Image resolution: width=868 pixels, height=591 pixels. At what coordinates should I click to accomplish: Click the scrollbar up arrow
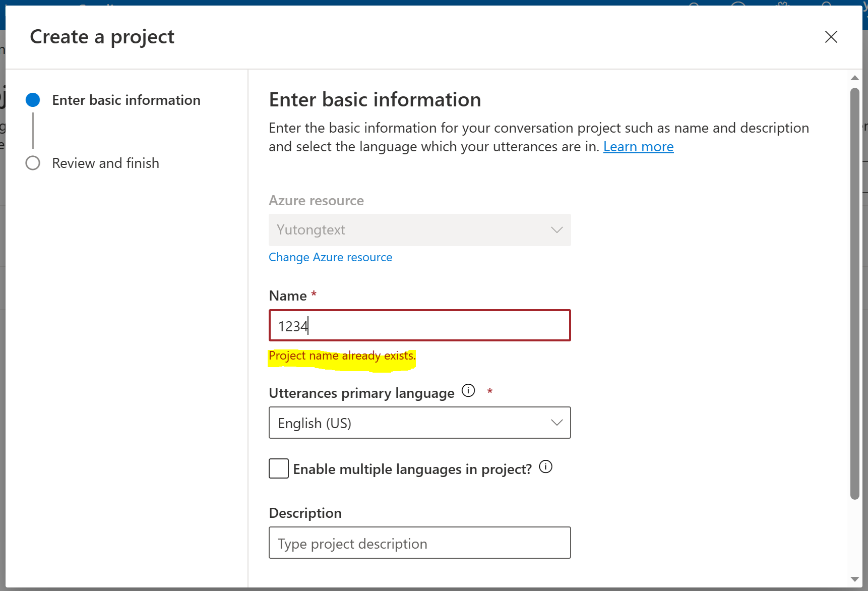pos(855,78)
